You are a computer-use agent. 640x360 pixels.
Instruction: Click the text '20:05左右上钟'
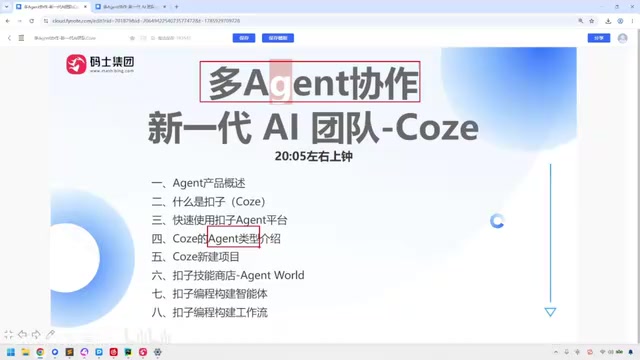pyautogui.click(x=313, y=156)
